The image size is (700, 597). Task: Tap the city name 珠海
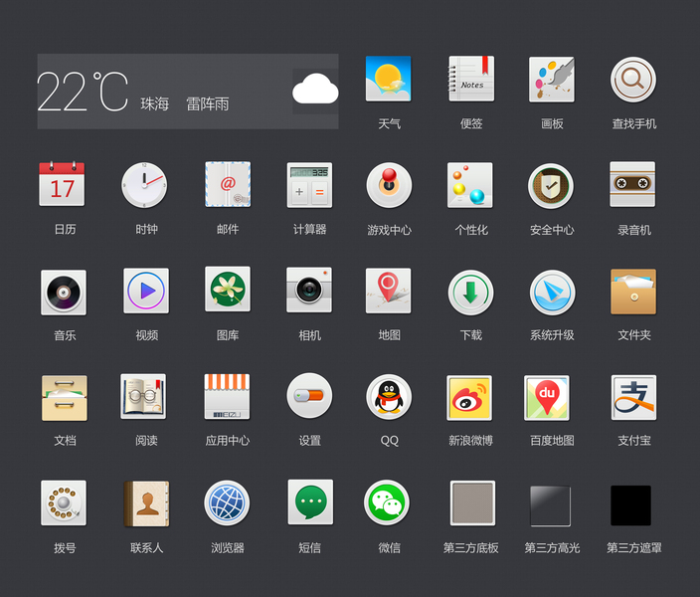[154, 103]
